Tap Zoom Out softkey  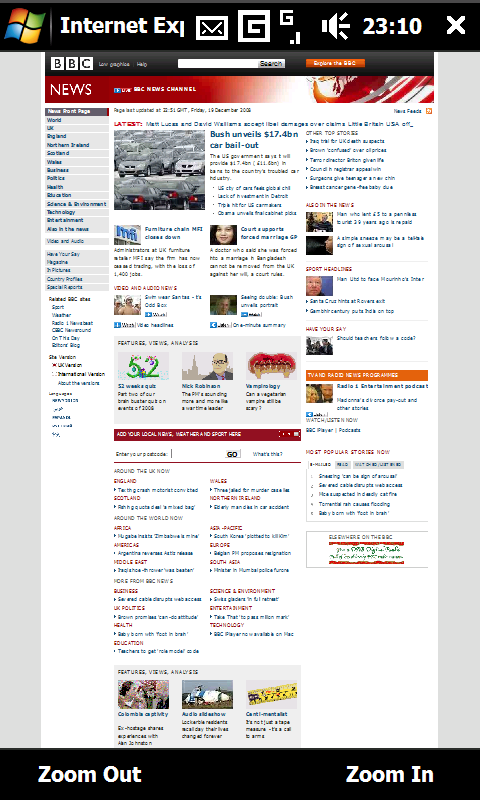click(x=89, y=774)
